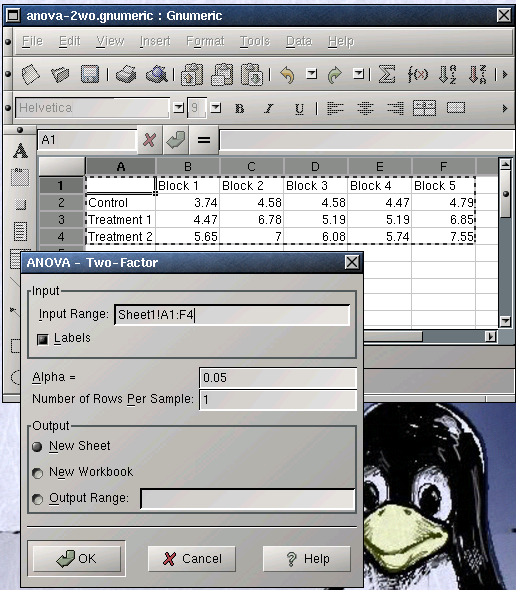Click the Sum sigma icon
This screenshot has width=516, height=590.
pyautogui.click(x=387, y=74)
